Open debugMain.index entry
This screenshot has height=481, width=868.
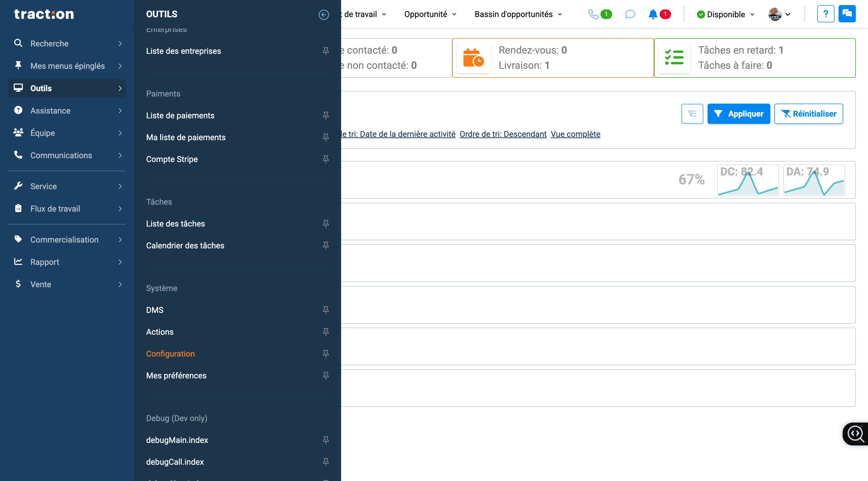pyautogui.click(x=177, y=440)
